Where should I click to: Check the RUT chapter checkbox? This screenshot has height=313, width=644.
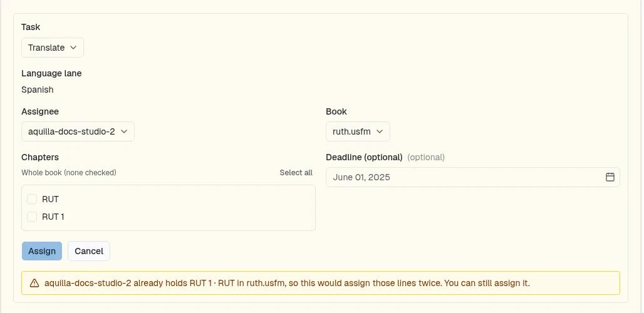click(x=32, y=199)
